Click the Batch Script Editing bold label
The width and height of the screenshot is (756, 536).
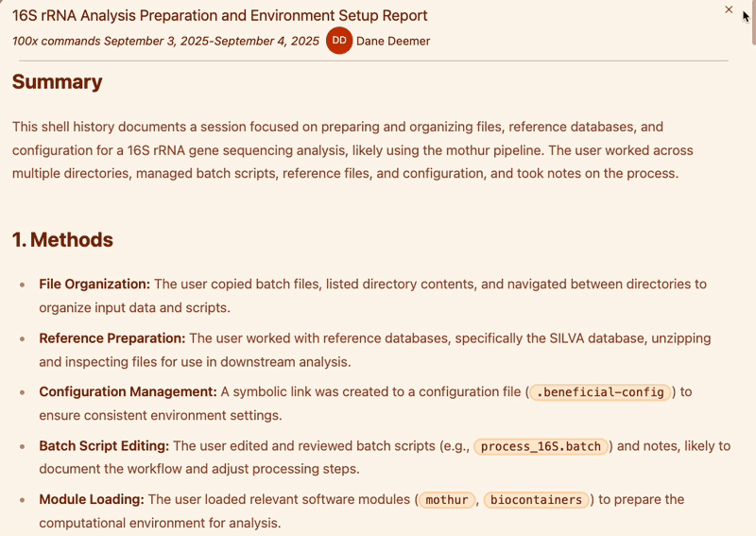[104, 445]
